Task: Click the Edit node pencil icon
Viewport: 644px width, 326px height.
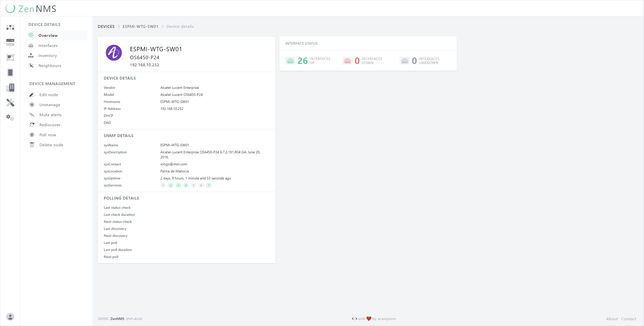Action: coord(32,95)
